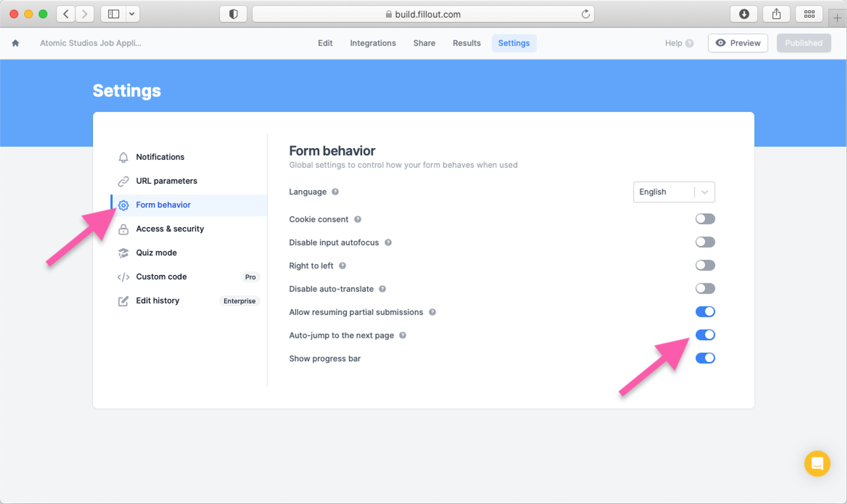This screenshot has width=847, height=504.
Task: Open the Results tab
Action: [x=467, y=43]
